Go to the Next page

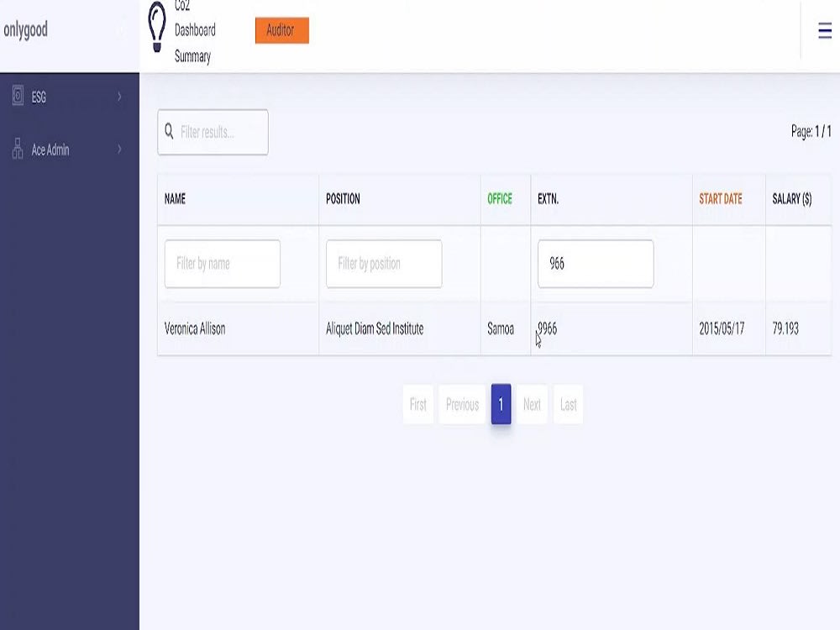pos(531,404)
